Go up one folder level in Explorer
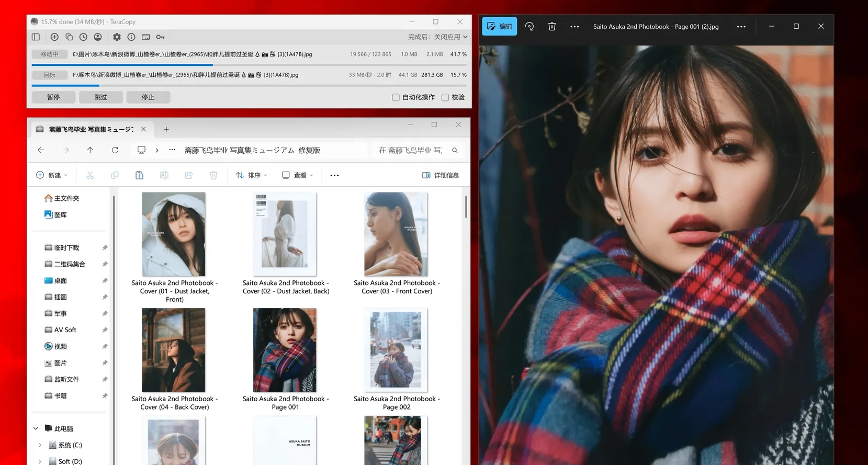 point(90,150)
